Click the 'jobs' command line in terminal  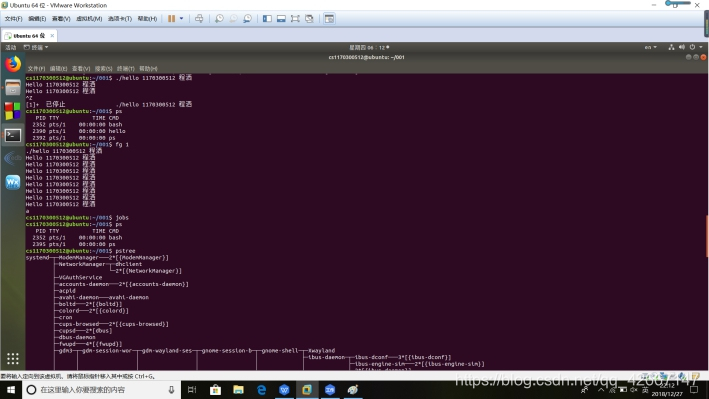tap(77, 218)
